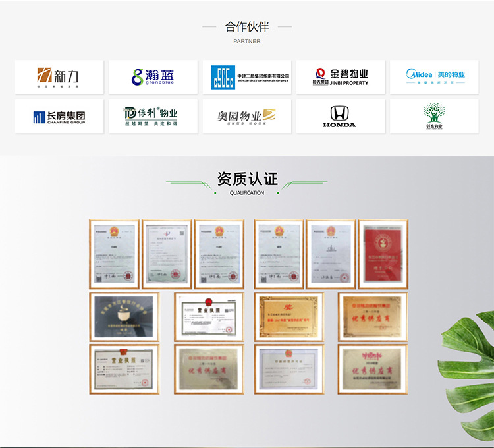Click the 新力 partner logo
Viewport: 494px width, 448px height.
[59, 77]
